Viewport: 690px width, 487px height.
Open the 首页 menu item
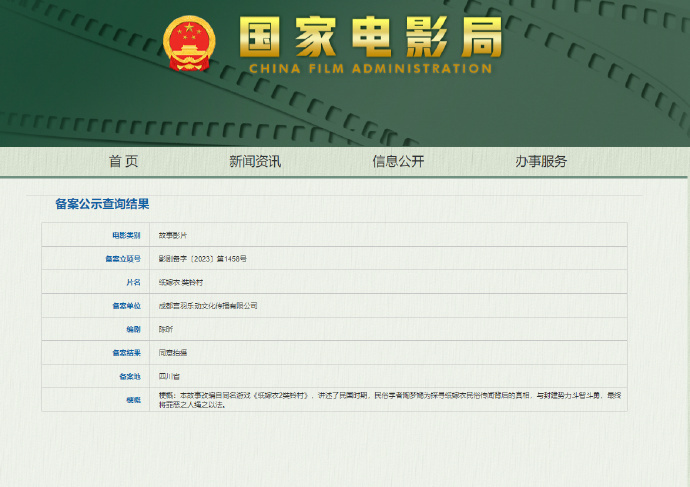pos(124,161)
